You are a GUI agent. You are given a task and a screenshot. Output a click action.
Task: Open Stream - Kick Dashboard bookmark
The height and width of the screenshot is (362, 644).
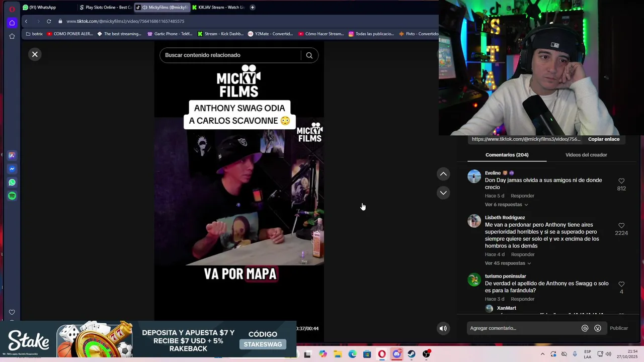pyautogui.click(x=220, y=34)
